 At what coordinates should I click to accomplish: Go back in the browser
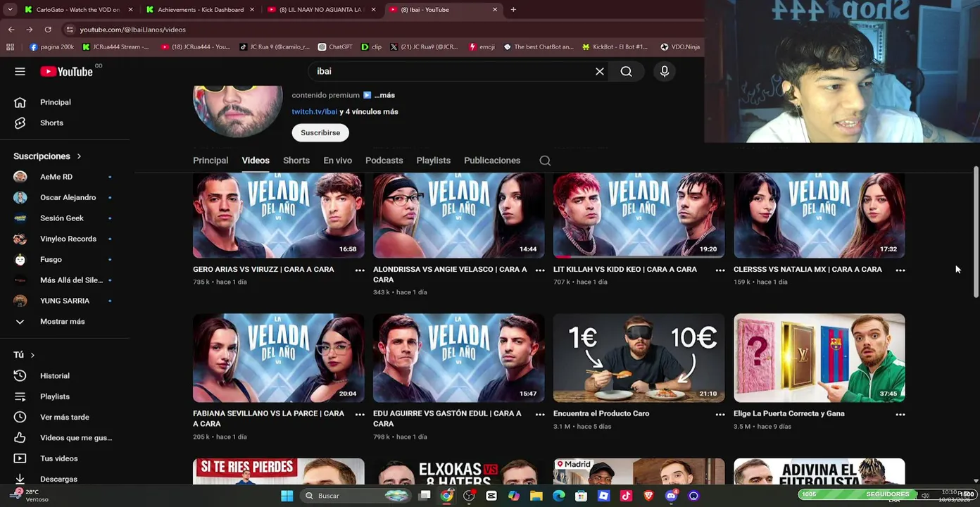coord(11,30)
